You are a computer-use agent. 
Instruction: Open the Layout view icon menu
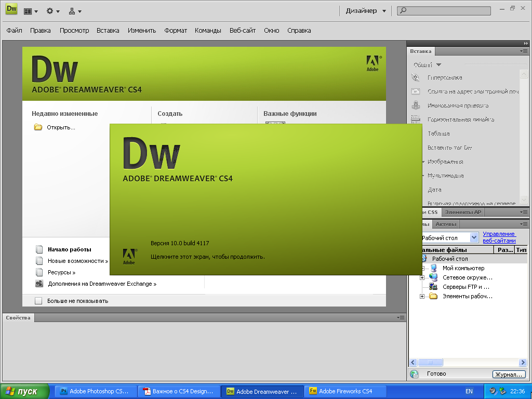click(31, 11)
